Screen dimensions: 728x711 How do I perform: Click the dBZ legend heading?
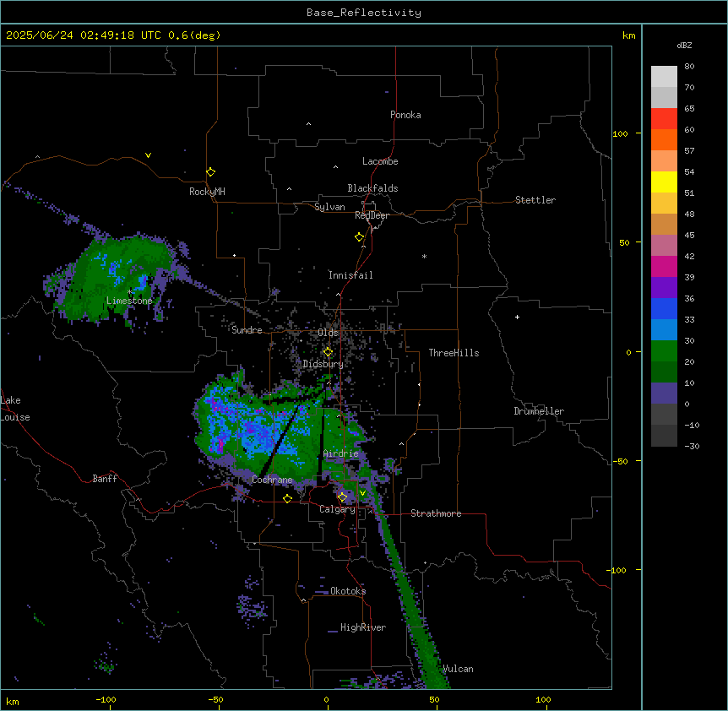pyautogui.click(x=684, y=45)
